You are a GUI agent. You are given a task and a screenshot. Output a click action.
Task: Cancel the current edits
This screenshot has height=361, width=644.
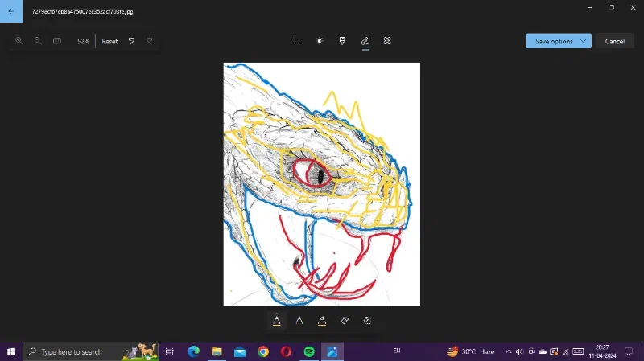(x=615, y=41)
